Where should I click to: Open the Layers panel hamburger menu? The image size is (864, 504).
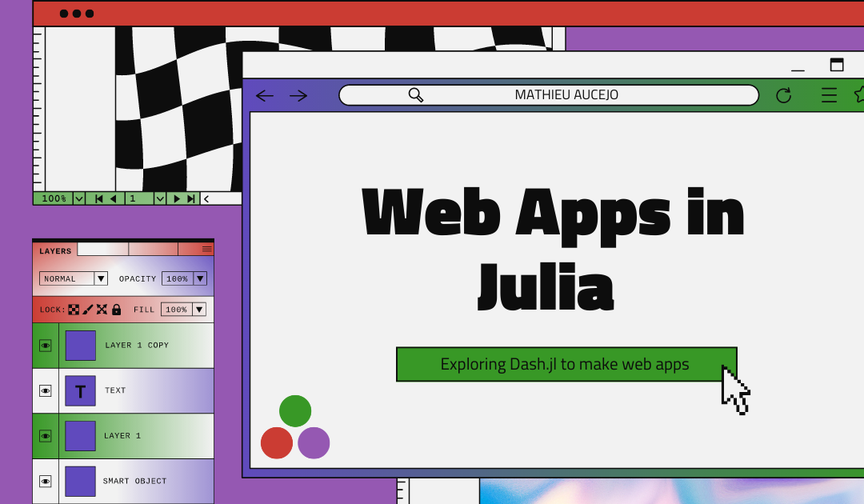point(207,250)
